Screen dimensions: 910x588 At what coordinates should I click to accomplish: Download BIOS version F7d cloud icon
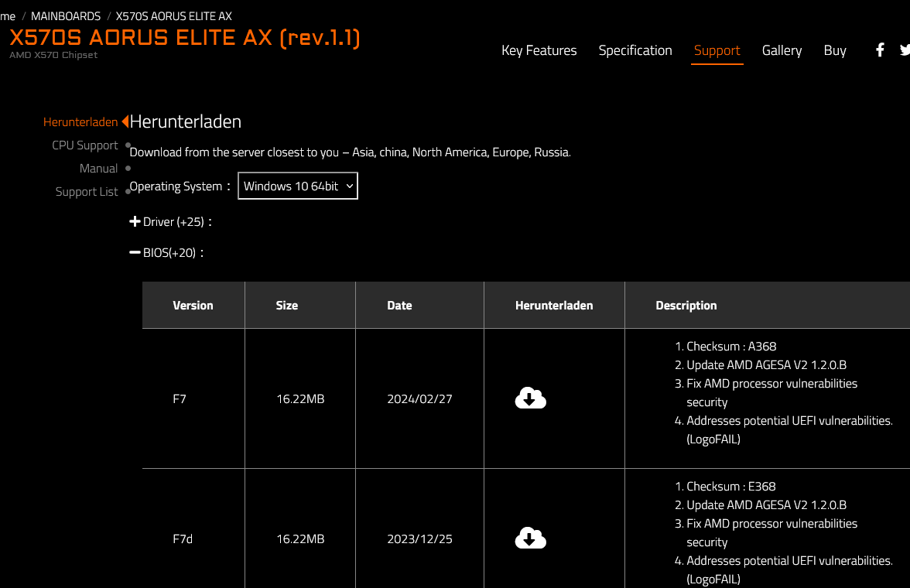[531, 538]
